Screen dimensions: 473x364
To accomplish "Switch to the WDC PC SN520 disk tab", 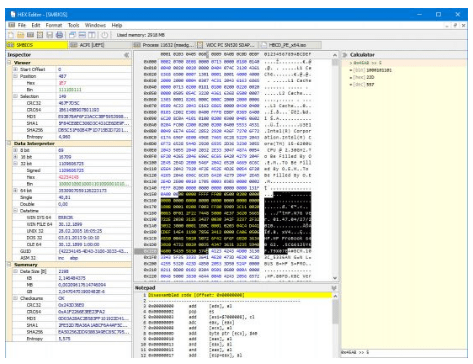I will (x=227, y=45).
